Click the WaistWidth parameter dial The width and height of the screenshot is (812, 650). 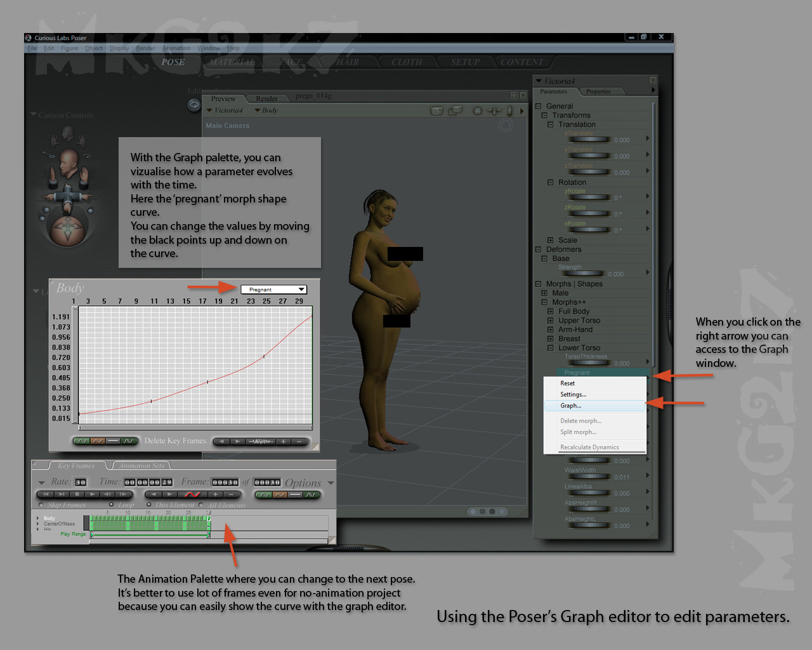(x=589, y=477)
